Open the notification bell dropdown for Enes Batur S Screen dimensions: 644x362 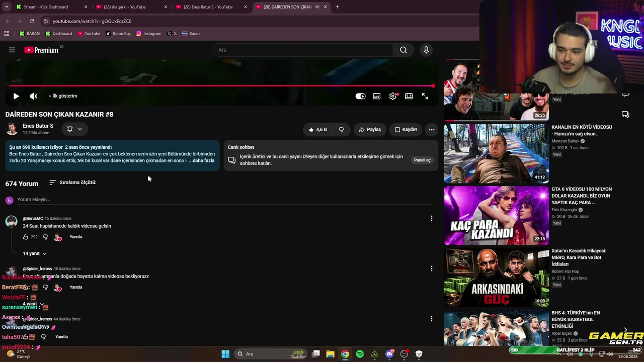point(74,129)
